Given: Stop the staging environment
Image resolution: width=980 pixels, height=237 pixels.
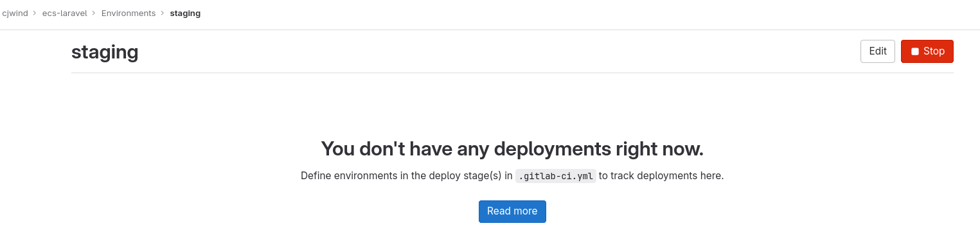Looking at the screenshot, I should [x=927, y=51].
